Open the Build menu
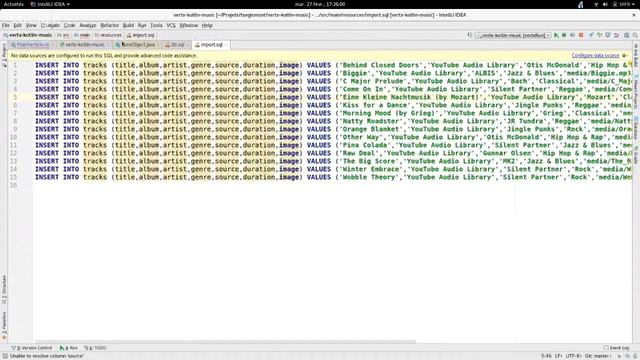This screenshot has width=640, height=360. pyautogui.click(x=128, y=25)
